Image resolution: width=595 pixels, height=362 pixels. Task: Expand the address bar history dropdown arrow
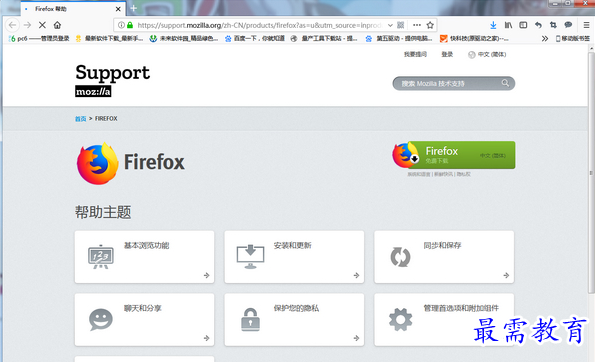390,25
